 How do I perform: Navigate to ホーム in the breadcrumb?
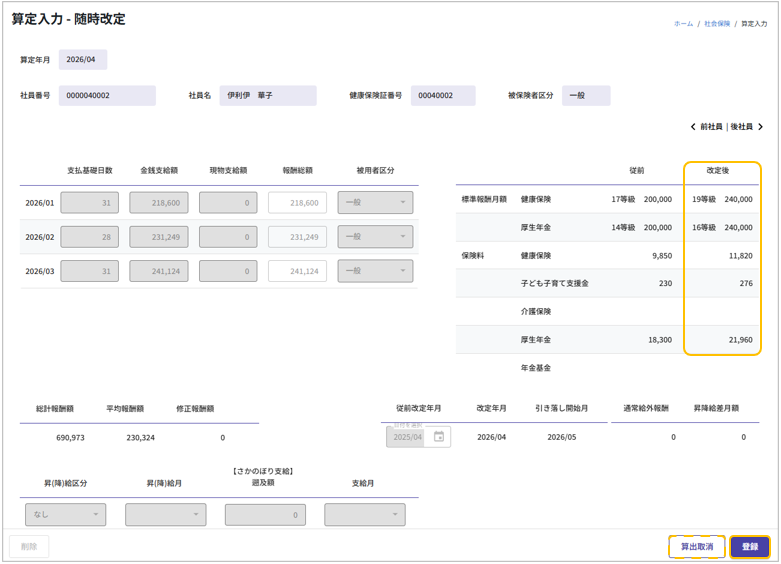point(683,23)
